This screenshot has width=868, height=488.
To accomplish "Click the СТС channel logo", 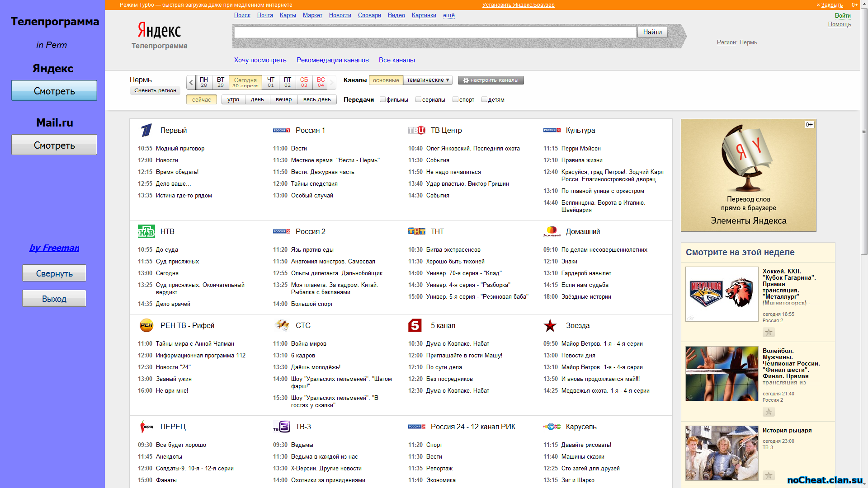I will click(x=282, y=325).
